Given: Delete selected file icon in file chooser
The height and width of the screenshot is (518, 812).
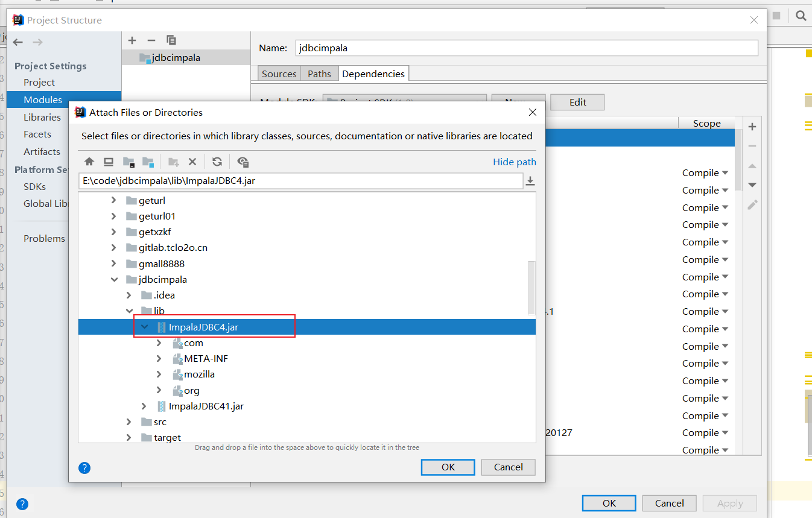Looking at the screenshot, I should (192, 162).
